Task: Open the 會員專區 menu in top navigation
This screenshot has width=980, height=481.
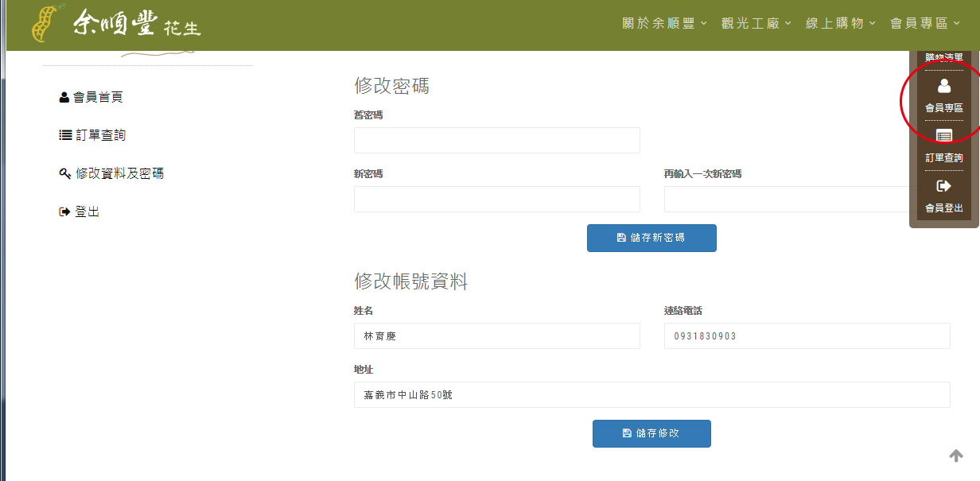Action: [x=924, y=24]
